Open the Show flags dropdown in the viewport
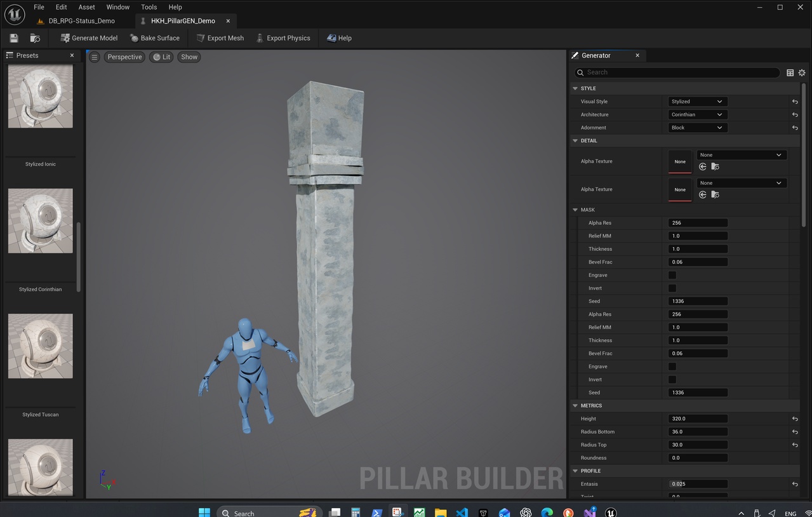Screen dimensions: 812x517 coord(189,57)
